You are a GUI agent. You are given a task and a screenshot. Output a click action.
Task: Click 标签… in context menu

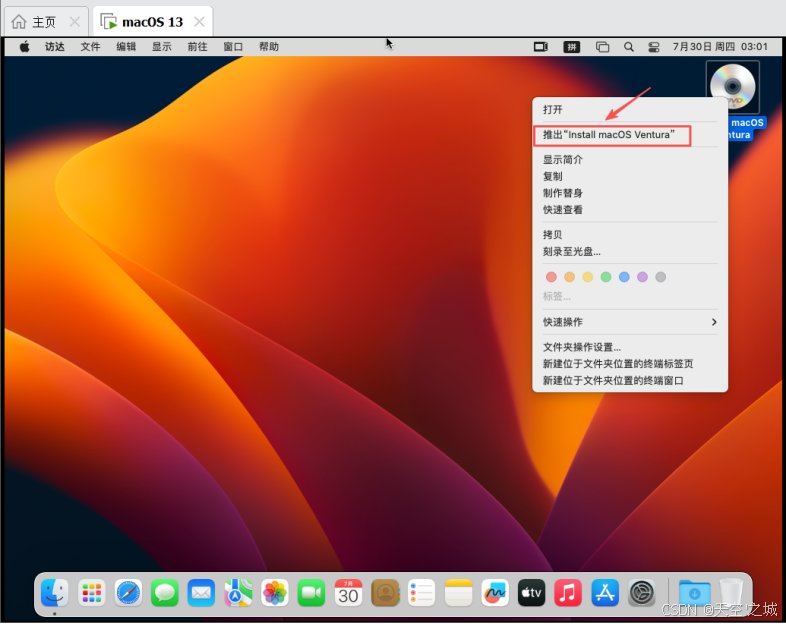pos(556,296)
